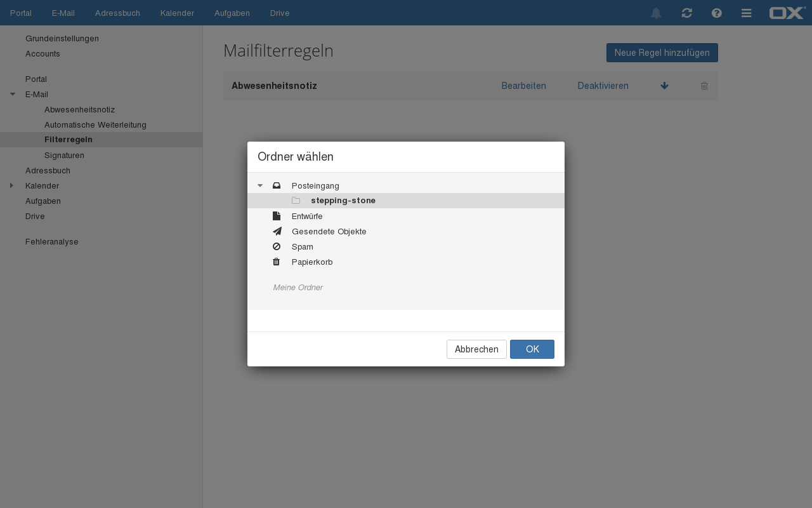Expand the Kalender settings section
The image size is (812, 508).
(x=11, y=185)
